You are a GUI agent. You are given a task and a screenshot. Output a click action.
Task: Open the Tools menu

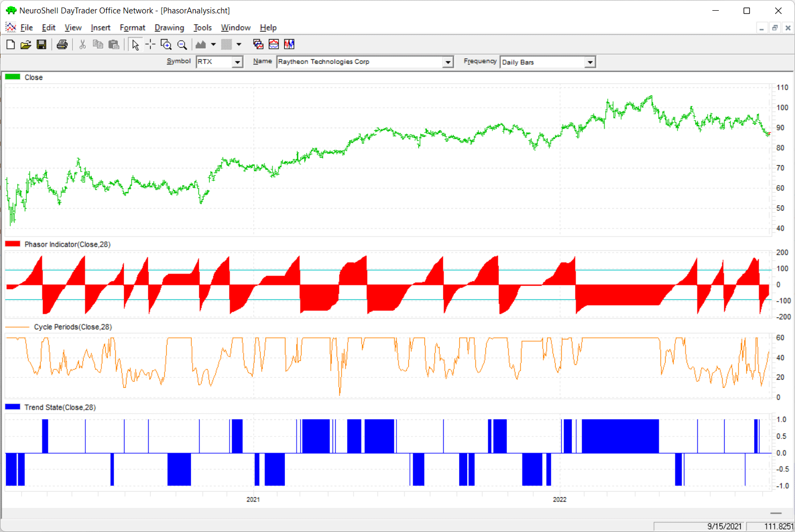203,28
